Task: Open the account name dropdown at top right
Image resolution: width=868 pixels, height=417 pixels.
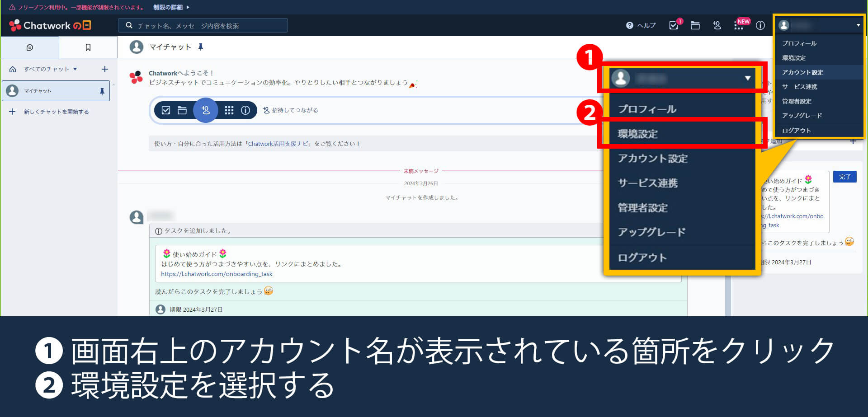Action: tap(819, 25)
